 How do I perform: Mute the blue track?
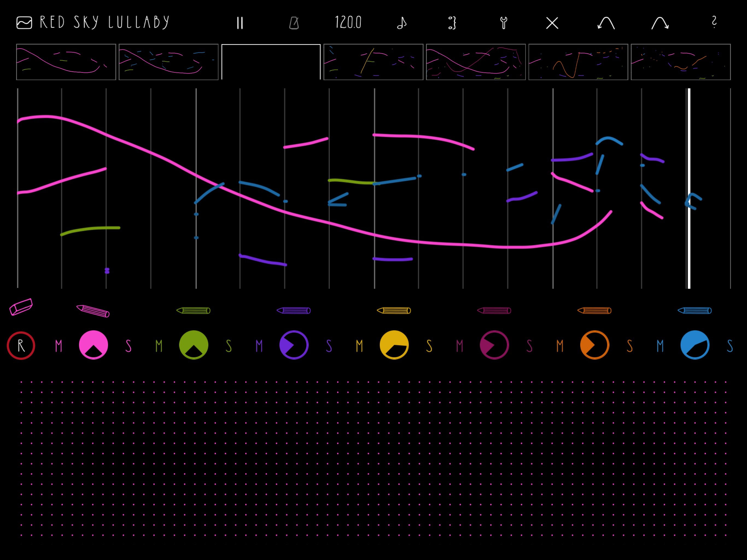[x=660, y=346]
